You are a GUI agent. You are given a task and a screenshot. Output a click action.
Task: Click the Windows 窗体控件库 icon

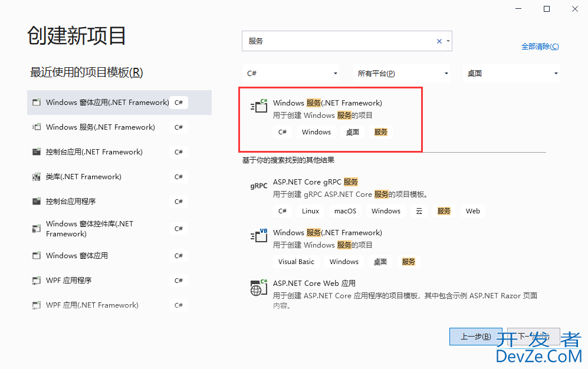(x=37, y=229)
